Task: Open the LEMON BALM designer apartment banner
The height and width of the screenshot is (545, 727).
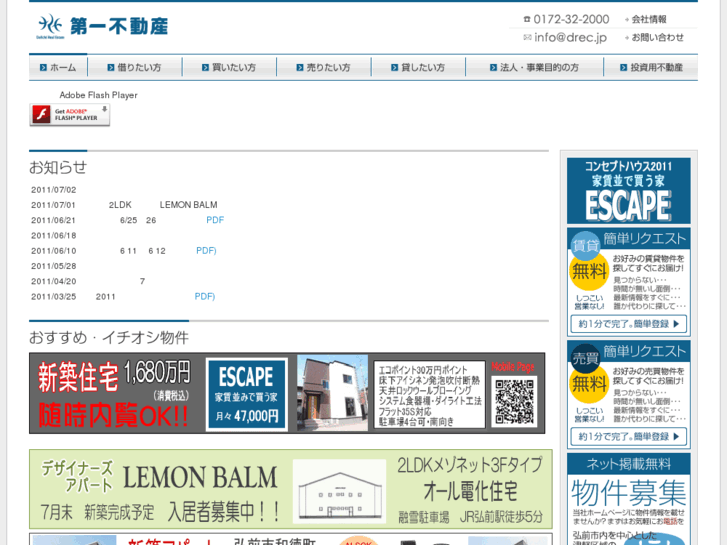Action: click(291, 489)
